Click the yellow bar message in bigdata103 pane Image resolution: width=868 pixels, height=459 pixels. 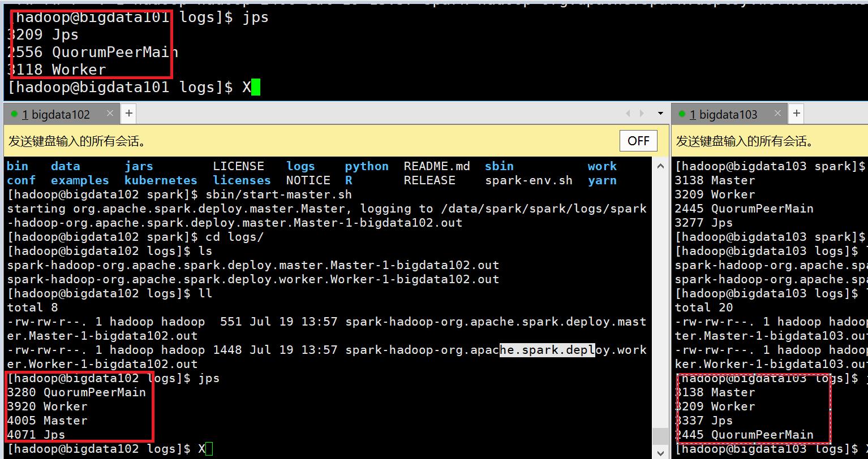[745, 141]
